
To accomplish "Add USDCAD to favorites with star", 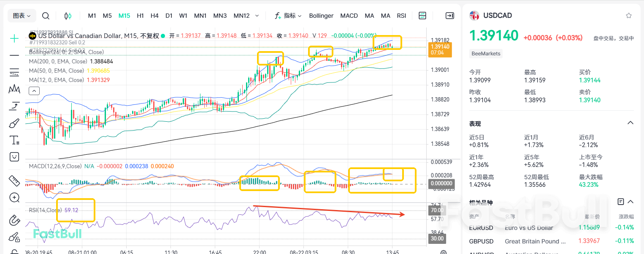I will click(629, 16).
